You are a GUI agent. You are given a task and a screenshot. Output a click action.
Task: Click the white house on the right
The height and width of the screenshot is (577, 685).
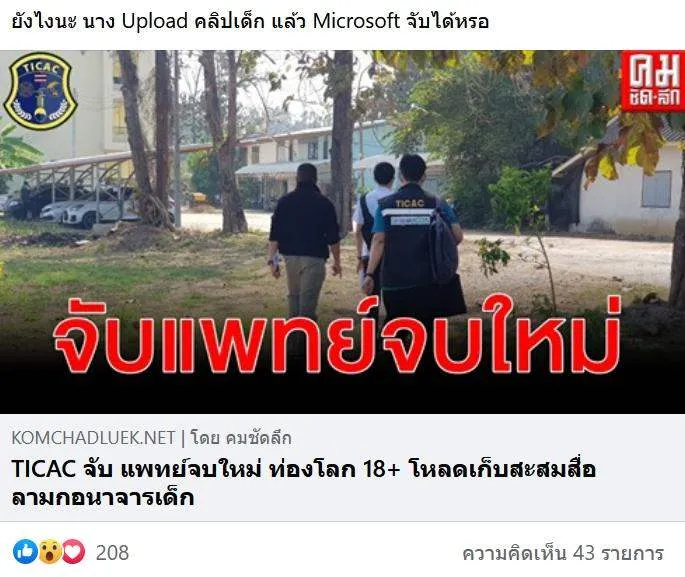(627, 183)
